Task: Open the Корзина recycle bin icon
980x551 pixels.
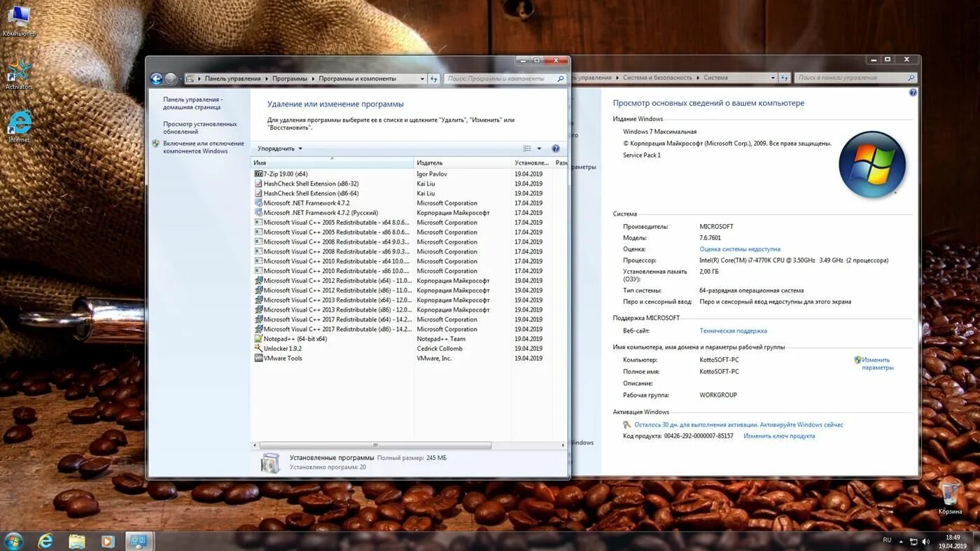Action: pyautogui.click(x=950, y=498)
